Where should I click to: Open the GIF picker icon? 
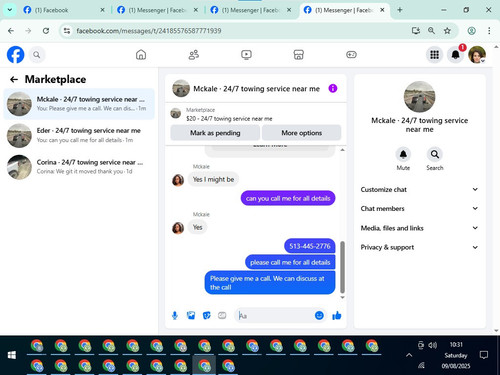[222, 315]
